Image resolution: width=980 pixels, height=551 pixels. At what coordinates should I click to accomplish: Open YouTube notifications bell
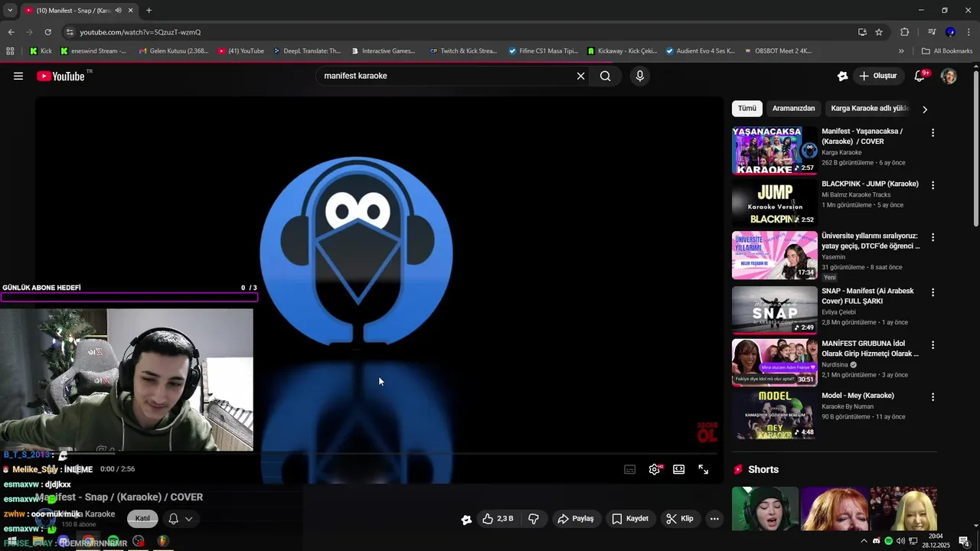[x=921, y=76]
